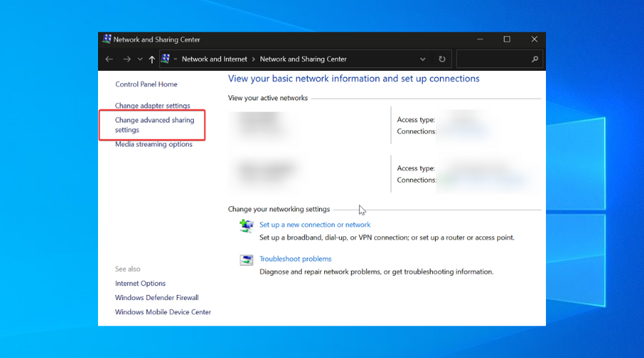Go to Network and Internet breadcrumb
644x358 pixels.
click(x=214, y=59)
